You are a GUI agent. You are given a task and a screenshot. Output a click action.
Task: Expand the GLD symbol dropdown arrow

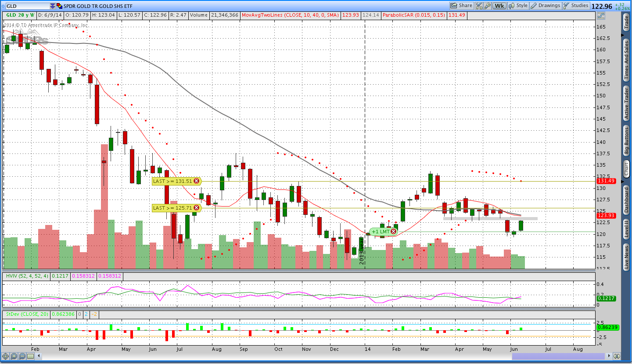coord(53,6)
